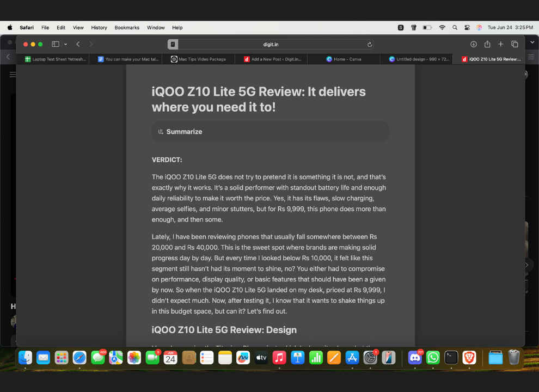Screen dimensions: 539x392
Task: Open Freeform from the dock
Action: (x=243, y=358)
